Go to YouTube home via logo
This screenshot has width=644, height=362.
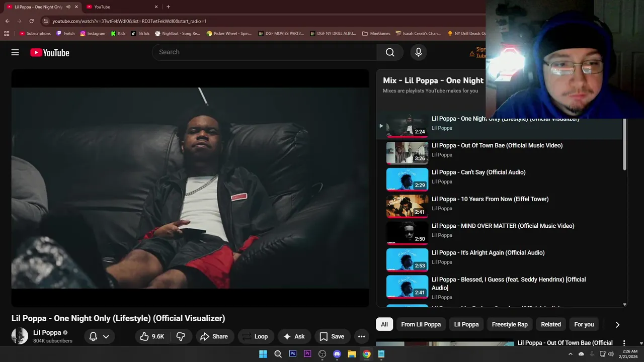(49, 52)
